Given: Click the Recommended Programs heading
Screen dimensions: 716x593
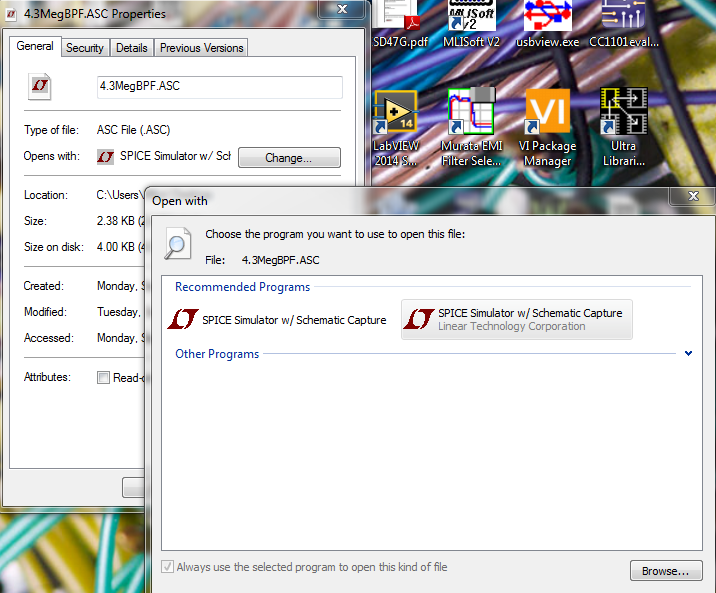Looking at the screenshot, I should click(x=242, y=287).
